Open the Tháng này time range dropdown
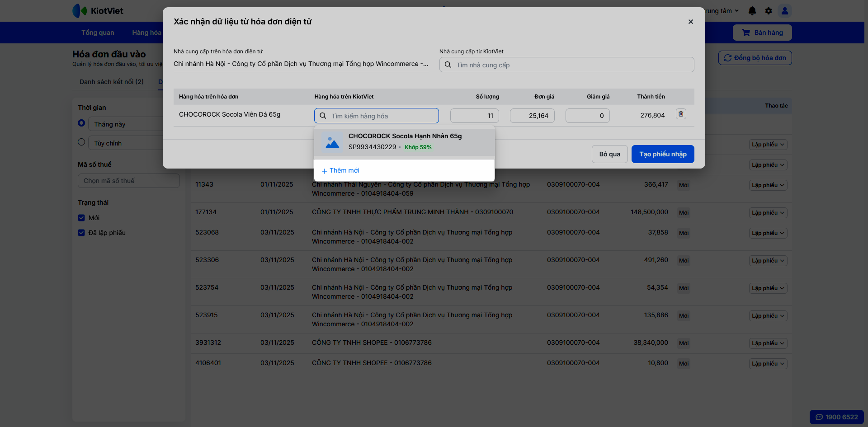The image size is (868, 427). 126,124
